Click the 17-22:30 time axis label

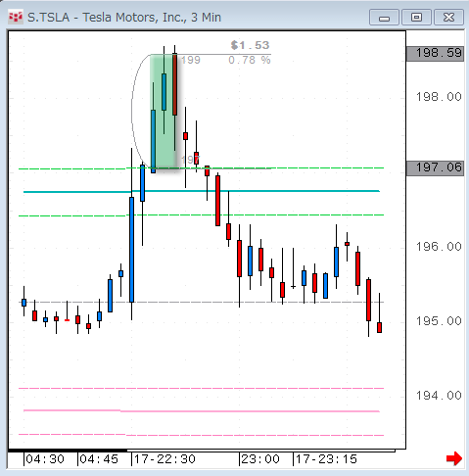coord(164,459)
